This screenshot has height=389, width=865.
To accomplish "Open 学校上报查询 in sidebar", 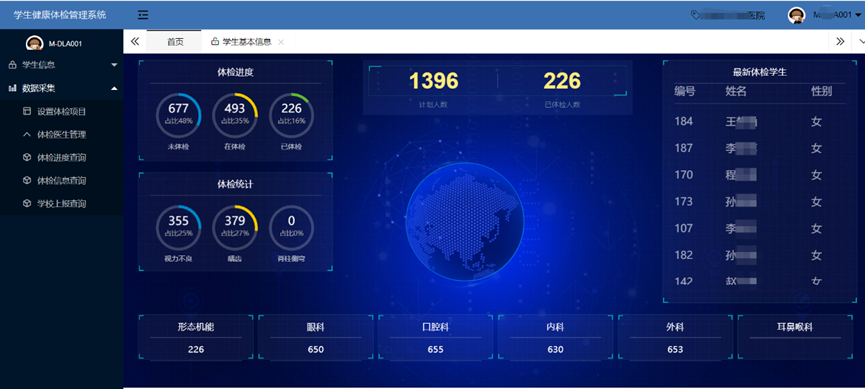I will [61, 204].
